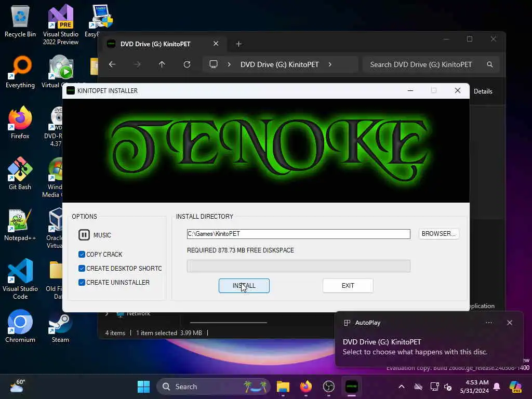Expand chevron after the monitor icon in address bar
The width and height of the screenshot is (532, 399).
pyautogui.click(x=229, y=64)
